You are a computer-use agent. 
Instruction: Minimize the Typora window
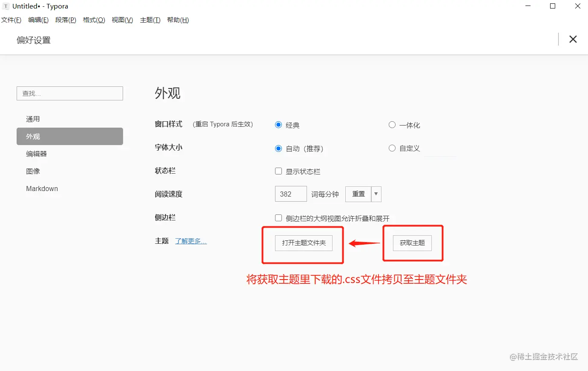click(x=528, y=6)
